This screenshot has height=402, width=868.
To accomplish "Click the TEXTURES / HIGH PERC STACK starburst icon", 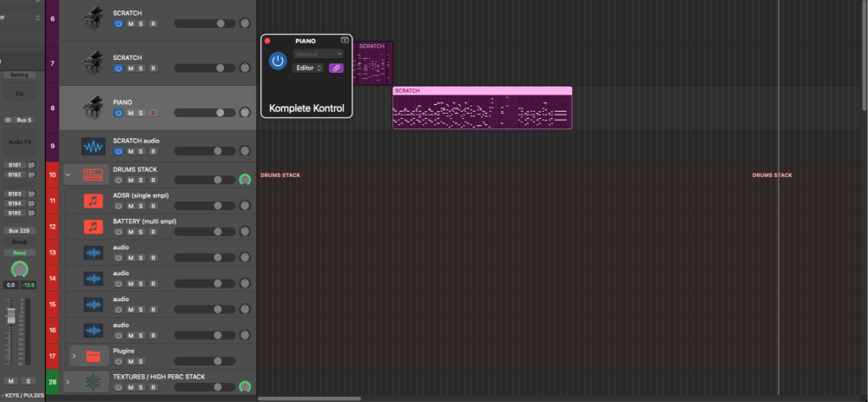I will click(93, 381).
